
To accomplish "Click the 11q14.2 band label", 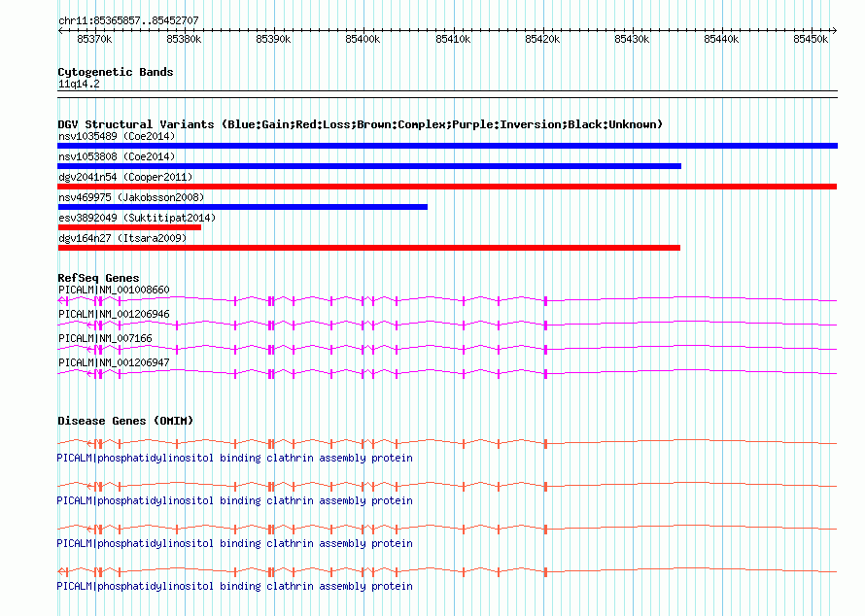I will (79, 84).
